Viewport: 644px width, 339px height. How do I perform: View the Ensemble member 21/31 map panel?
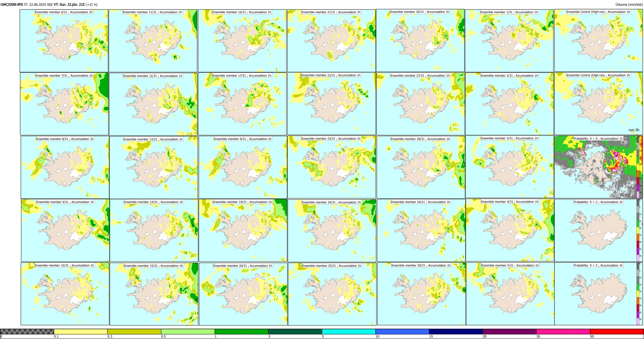click(331, 41)
